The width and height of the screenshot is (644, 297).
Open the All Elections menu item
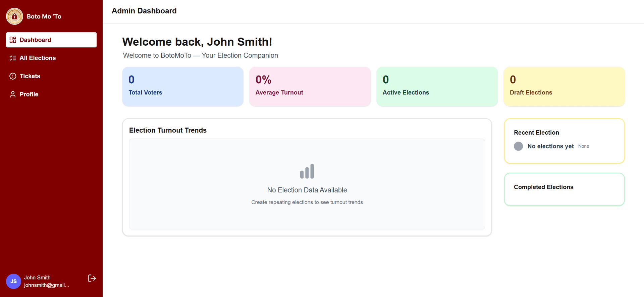[x=38, y=58]
